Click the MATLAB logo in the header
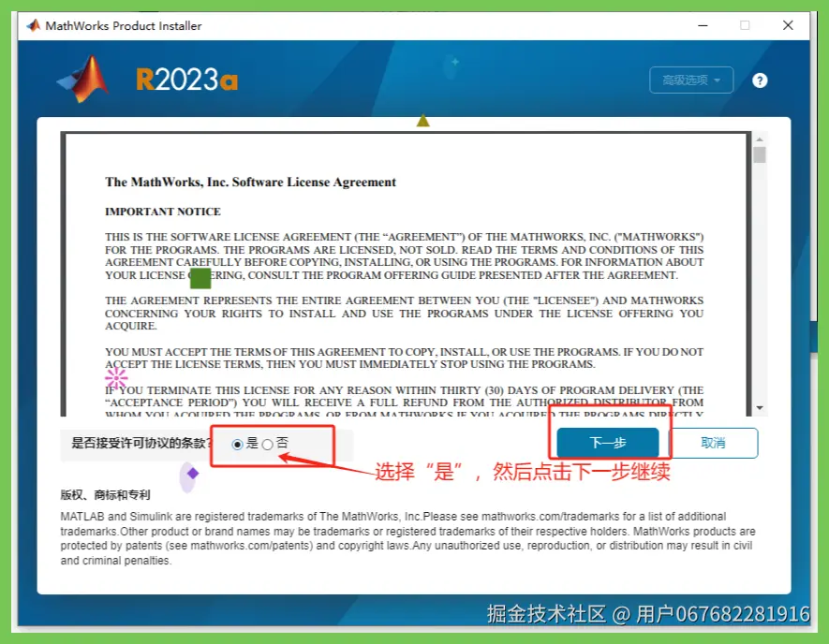Viewport: 829px width, 644px height. pyautogui.click(x=83, y=80)
